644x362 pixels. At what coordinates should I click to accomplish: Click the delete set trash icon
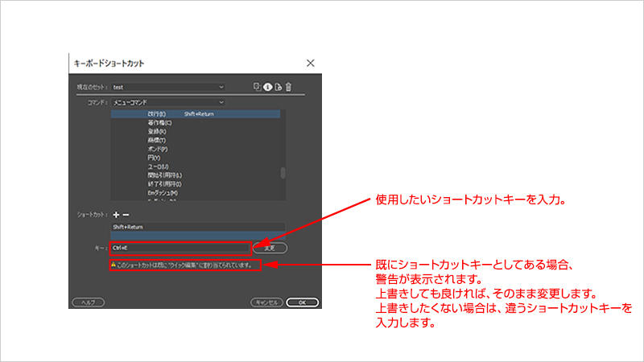pyautogui.click(x=289, y=87)
